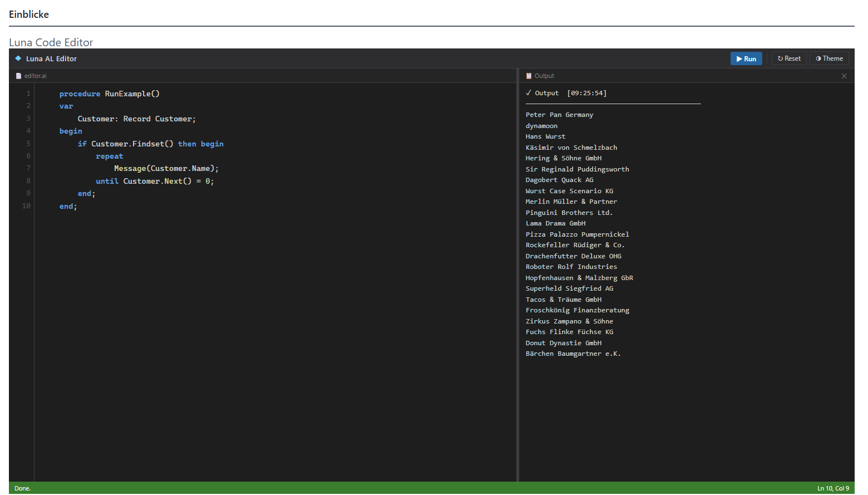Run the RunExample procedure
The image size is (868, 495).
[746, 58]
